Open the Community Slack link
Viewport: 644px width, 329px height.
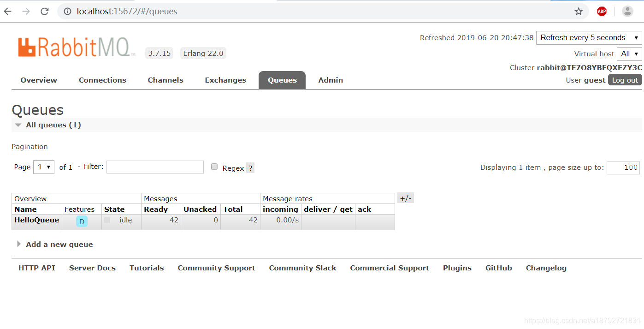tap(302, 268)
